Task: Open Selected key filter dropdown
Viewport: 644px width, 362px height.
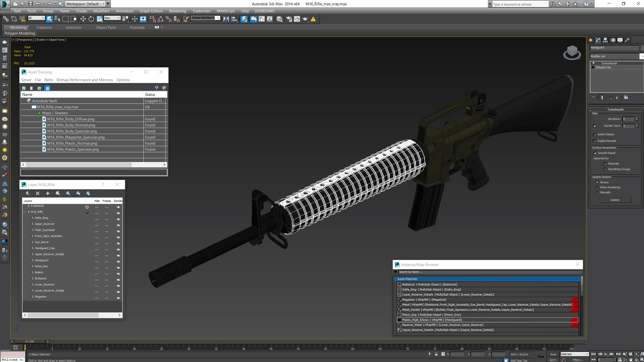Action: tap(575, 354)
